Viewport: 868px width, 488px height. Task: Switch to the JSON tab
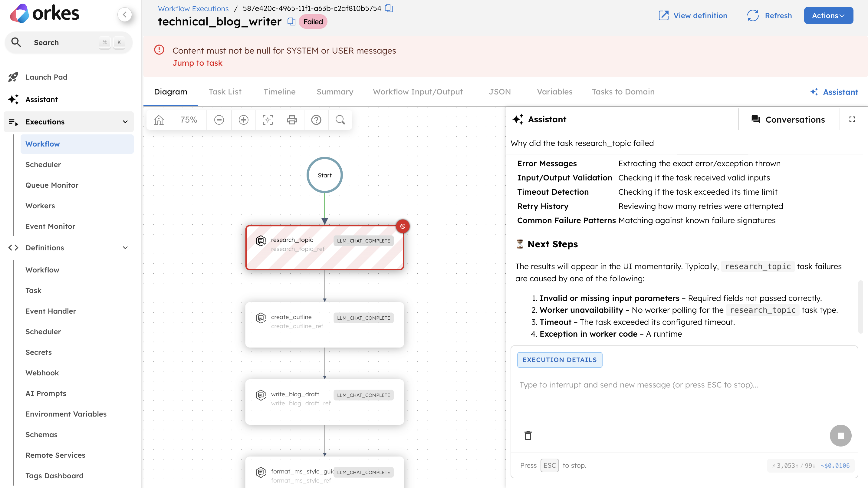[x=500, y=92]
